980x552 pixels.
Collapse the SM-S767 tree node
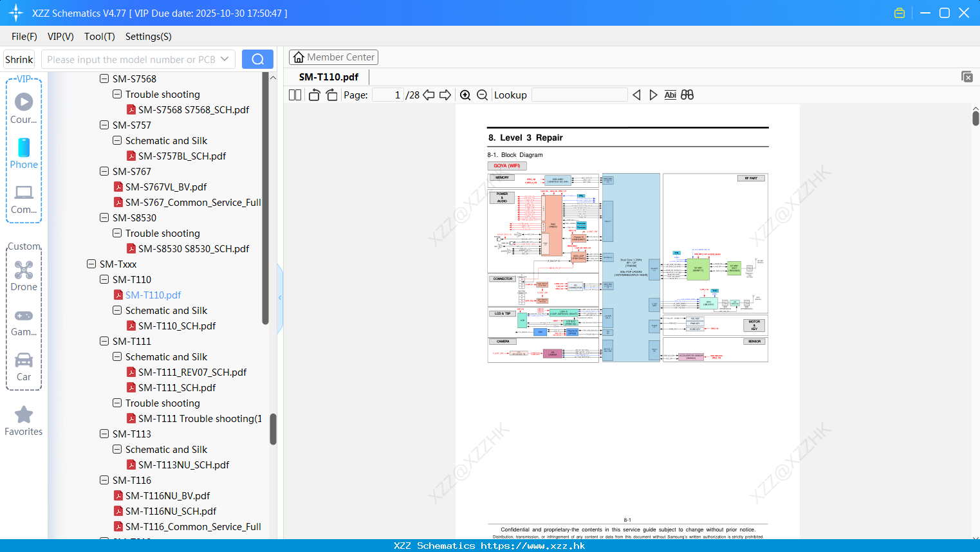pyautogui.click(x=104, y=171)
